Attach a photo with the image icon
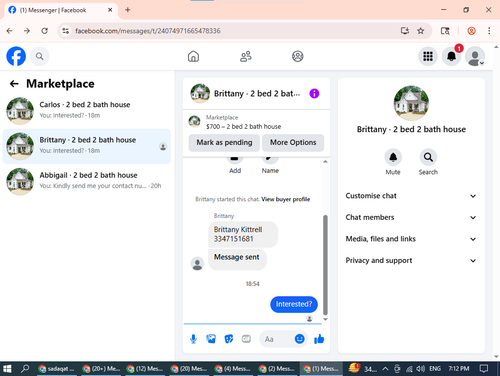500x376 pixels. click(x=211, y=339)
